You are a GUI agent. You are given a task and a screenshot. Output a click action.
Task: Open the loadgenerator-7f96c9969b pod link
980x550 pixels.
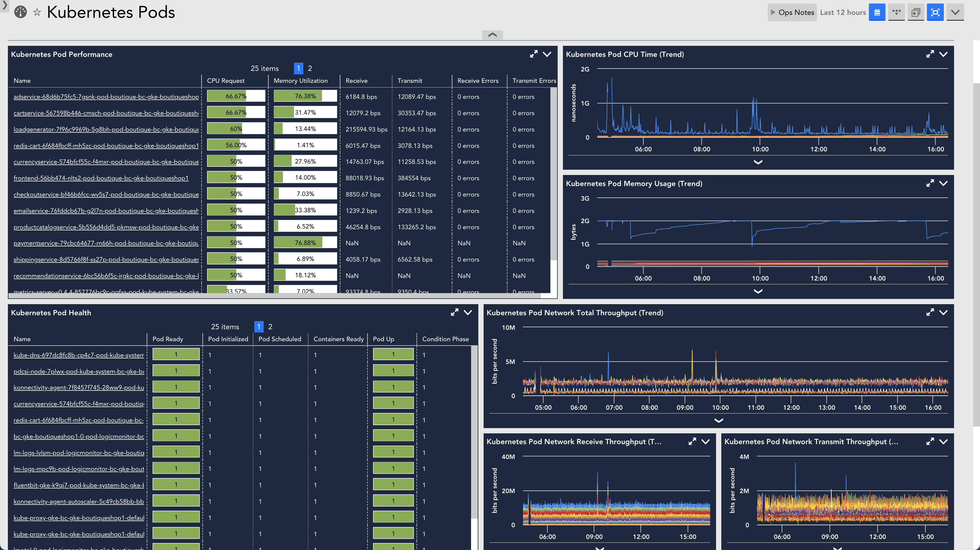tap(106, 129)
